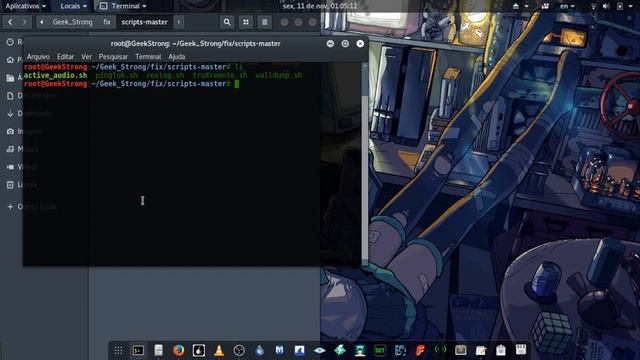640x360 pixels.
Task: Open the Arquivo menu in the terminal
Action: 38,57
